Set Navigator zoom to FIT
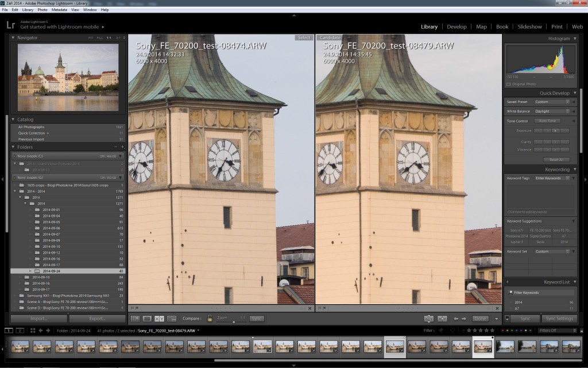588x368 pixels. tap(91, 37)
